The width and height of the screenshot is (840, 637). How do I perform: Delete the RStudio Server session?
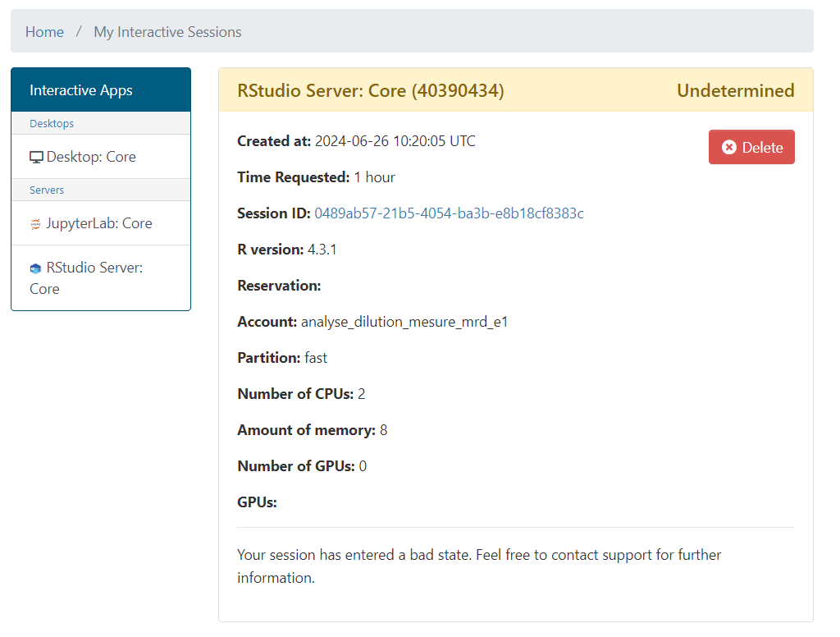coord(751,147)
